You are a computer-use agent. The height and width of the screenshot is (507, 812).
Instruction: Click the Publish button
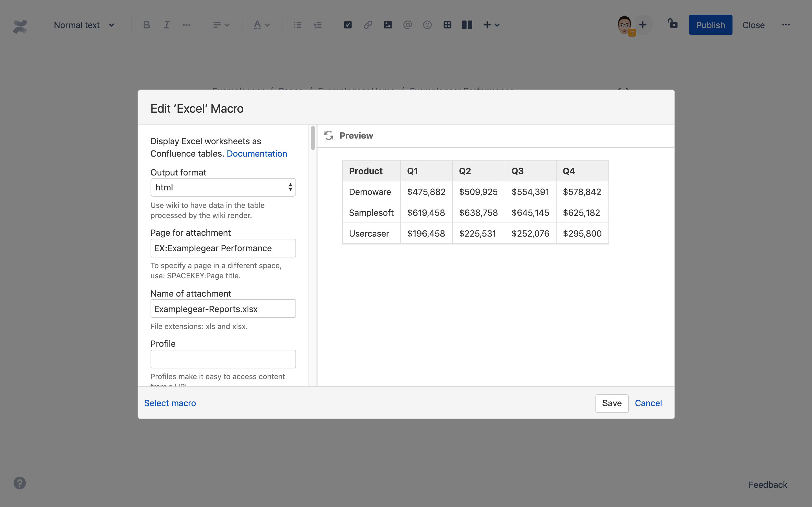pos(710,25)
